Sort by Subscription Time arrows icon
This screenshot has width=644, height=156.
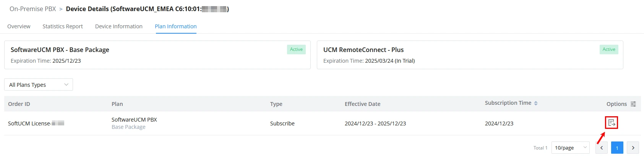536,103
